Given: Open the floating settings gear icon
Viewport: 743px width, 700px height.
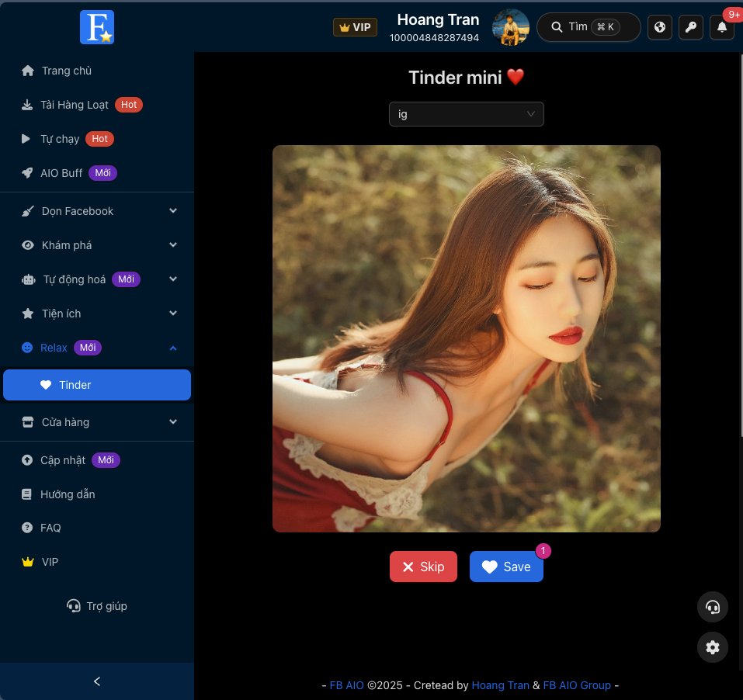Looking at the screenshot, I should click(x=712, y=647).
